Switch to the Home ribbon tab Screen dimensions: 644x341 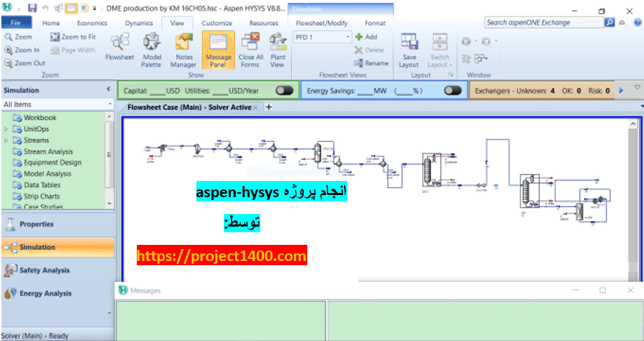(x=51, y=23)
